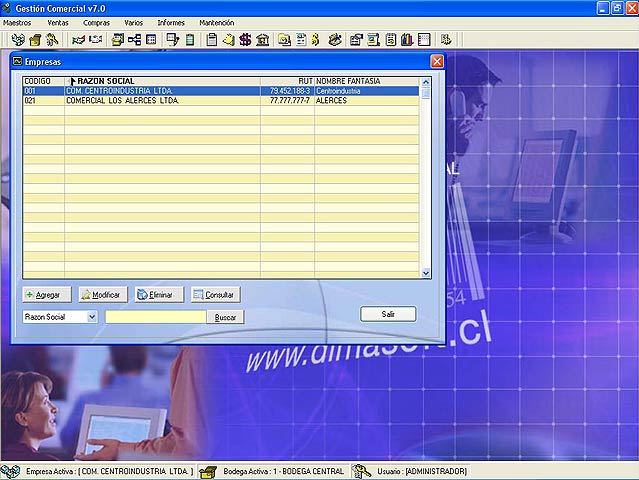Click the yellow dollar sign toolbar icon

tap(314, 40)
